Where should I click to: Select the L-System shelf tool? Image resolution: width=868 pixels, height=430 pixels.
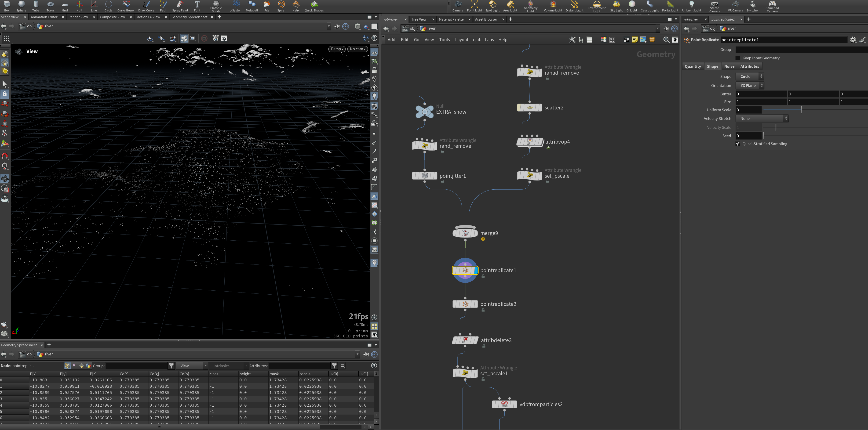[236, 6]
